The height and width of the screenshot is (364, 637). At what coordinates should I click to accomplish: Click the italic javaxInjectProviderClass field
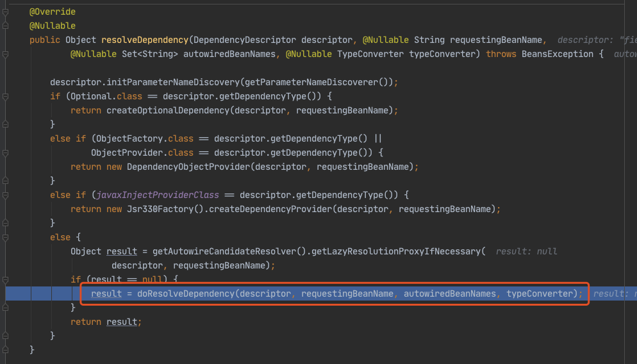[x=158, y=195]
